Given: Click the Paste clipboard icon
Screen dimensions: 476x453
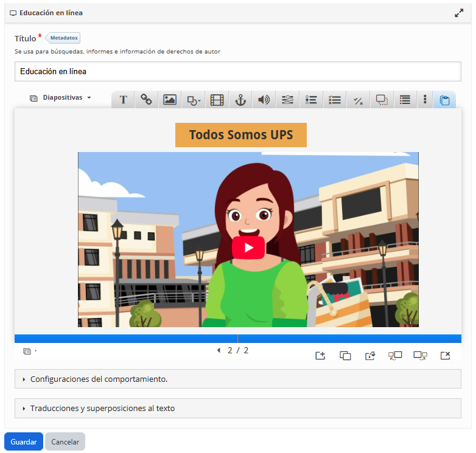Looking at the screenshot, I should pyautogui.click(x=444, y=100).
